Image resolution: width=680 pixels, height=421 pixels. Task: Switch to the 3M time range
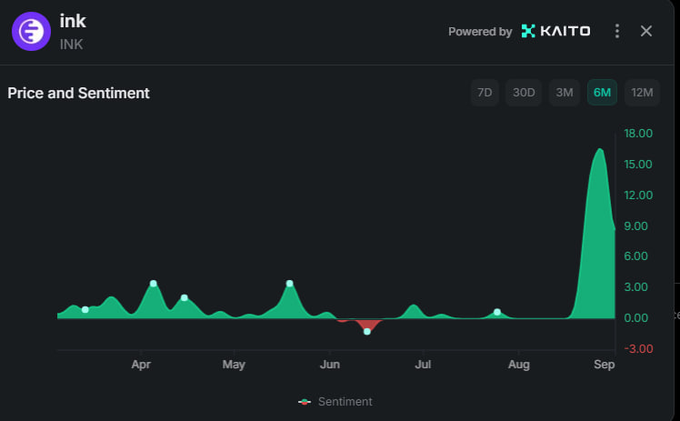tap(564, 92)
